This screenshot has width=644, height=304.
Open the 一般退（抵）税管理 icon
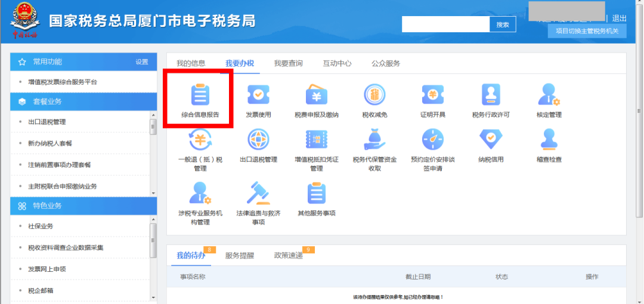200,139
